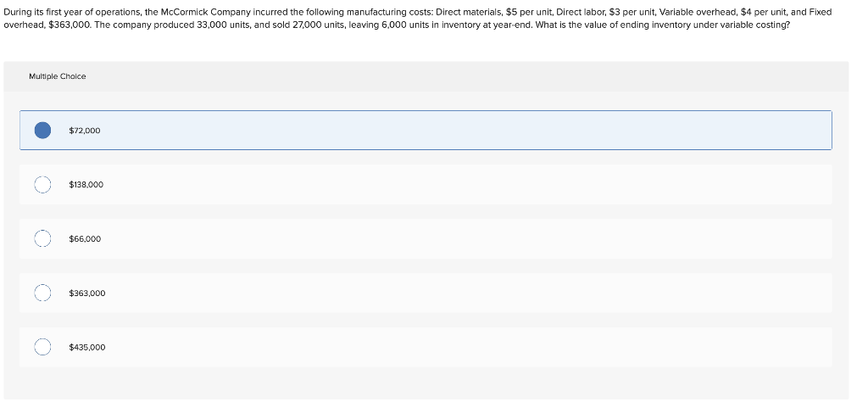Click the $66,000 answer label text
Screen dimensions: 868x419
tap(85, 239)
